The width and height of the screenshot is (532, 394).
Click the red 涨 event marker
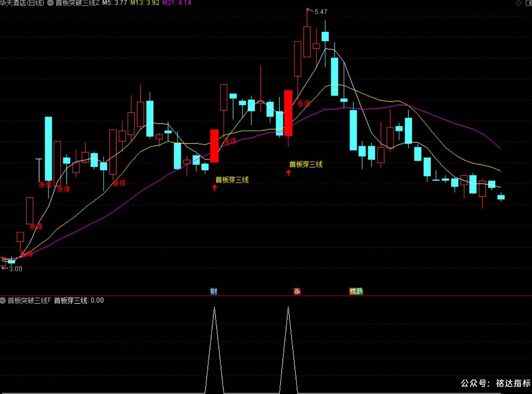pos(297,291)
